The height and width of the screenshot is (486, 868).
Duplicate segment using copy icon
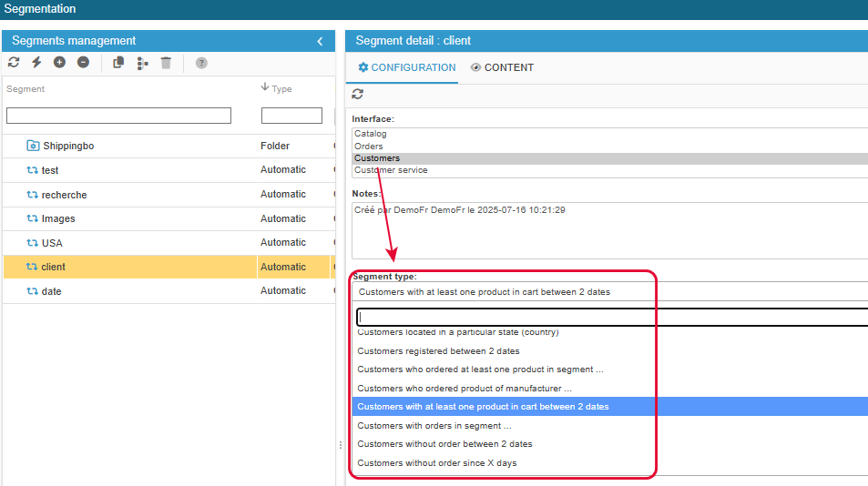click(x=117, y=63)
